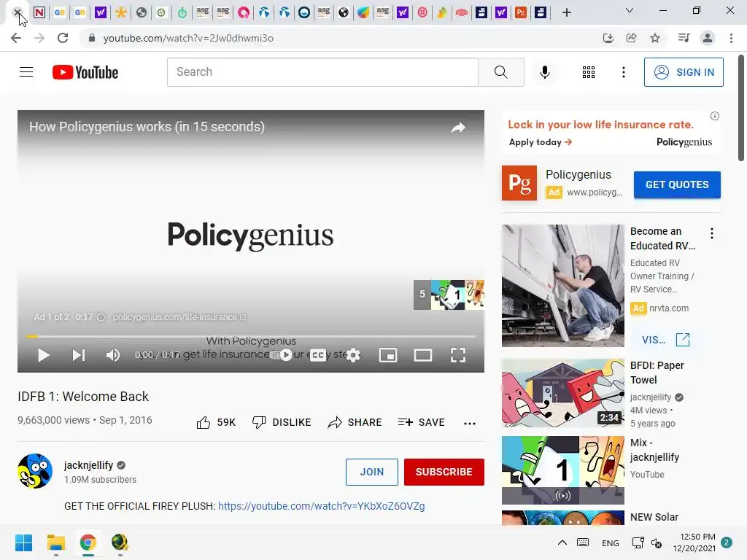Open more actions ellipsis under video

[470, 423]
